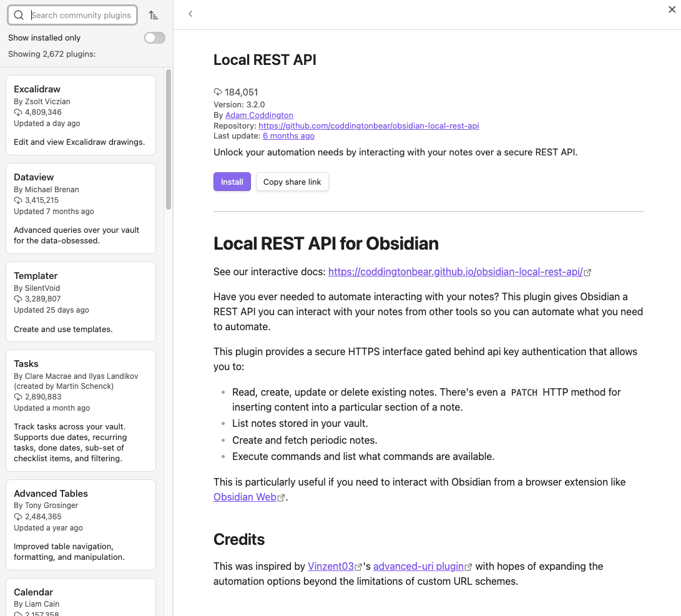The height and width of the screenshot is (616, 681).
Task: Click external link icon after interactive docs URL
Action: [587, 272]
